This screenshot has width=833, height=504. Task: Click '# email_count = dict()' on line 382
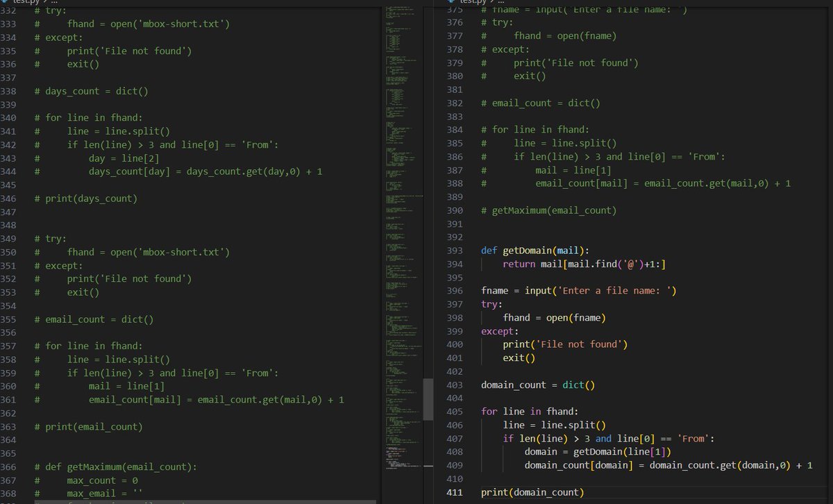point(541,103)
